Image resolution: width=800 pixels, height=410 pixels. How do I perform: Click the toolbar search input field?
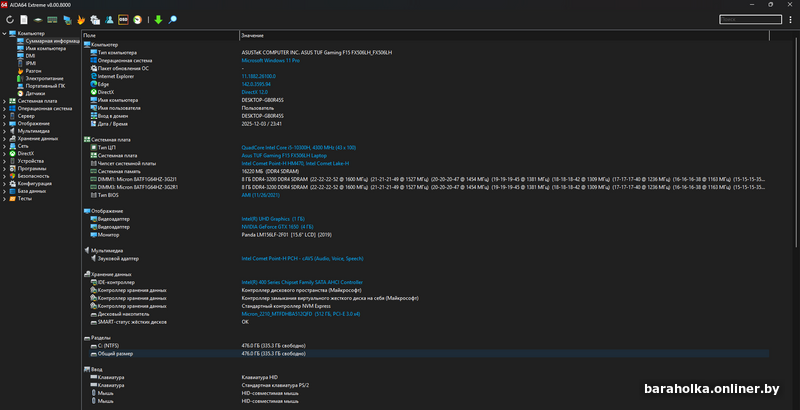750,19
